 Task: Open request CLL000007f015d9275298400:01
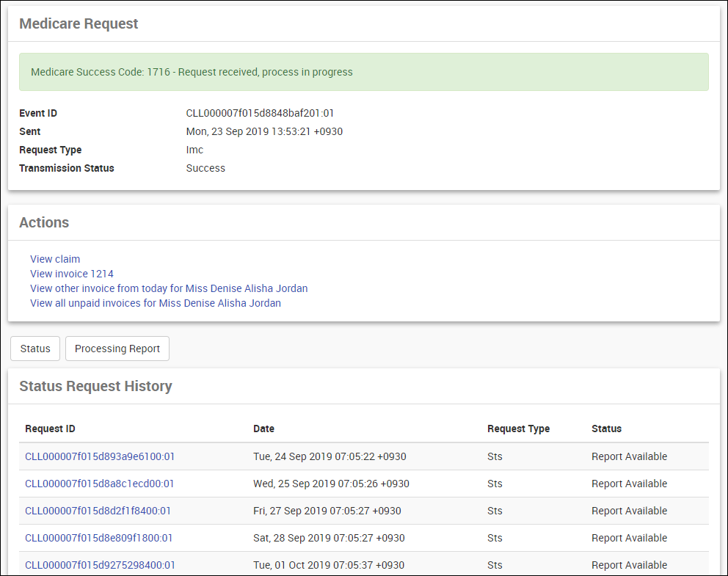click(x=100, y=565)
